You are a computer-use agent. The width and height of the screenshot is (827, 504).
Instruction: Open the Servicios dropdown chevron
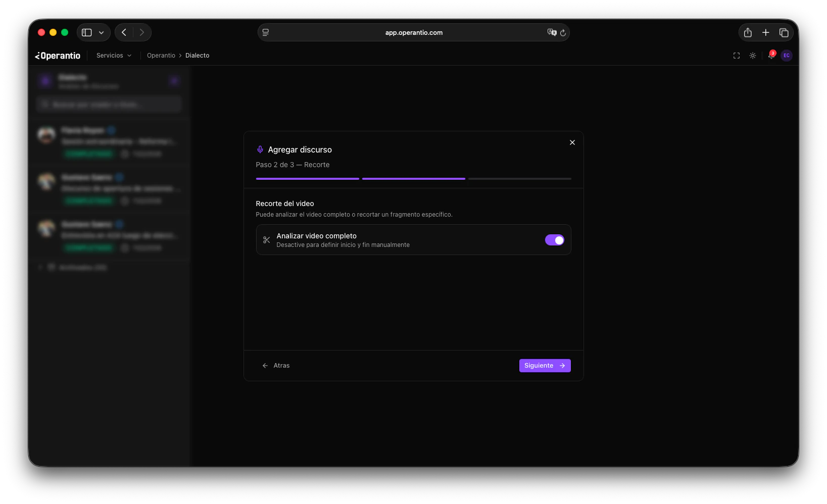[129, 56]
